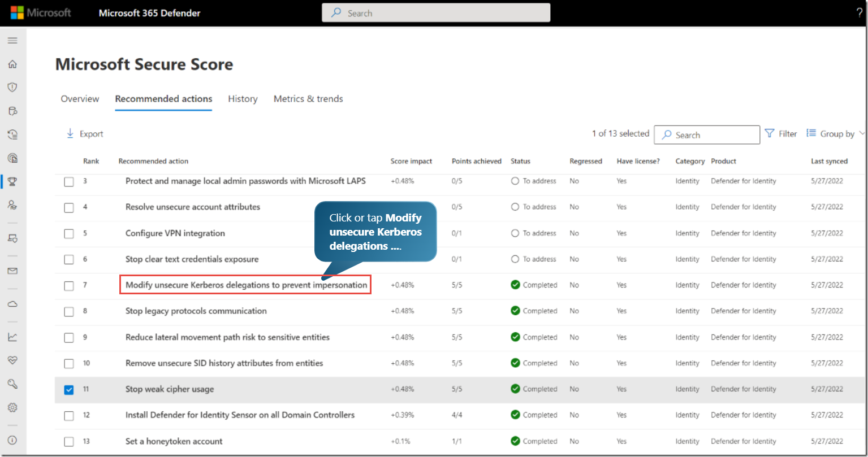
Task: Open the info icon at sidebar bottom
Action: (x=12, y=440)
